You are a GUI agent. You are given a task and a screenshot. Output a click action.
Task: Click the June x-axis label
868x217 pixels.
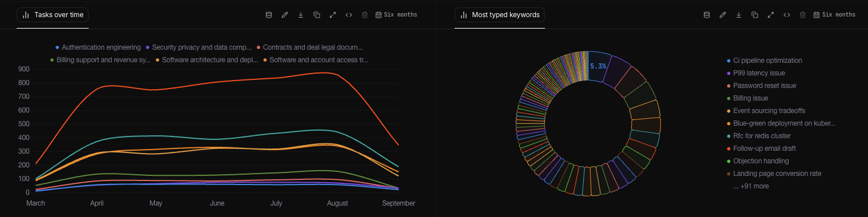[x=217, y=203]
